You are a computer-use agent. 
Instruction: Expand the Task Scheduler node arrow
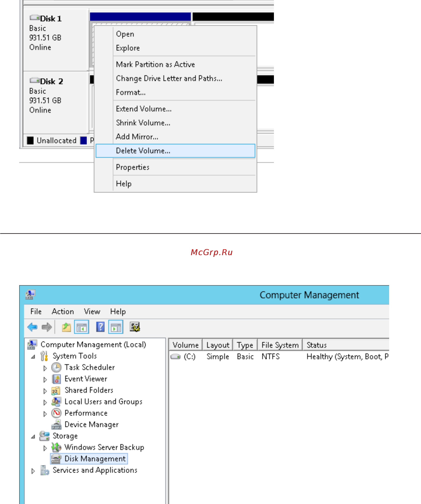[45, 368]
